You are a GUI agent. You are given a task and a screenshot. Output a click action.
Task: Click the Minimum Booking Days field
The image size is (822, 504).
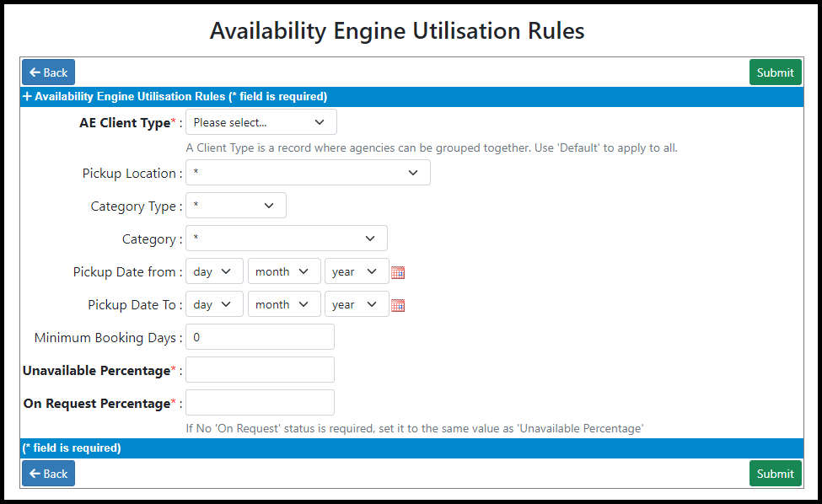click(x=260, y=337)
